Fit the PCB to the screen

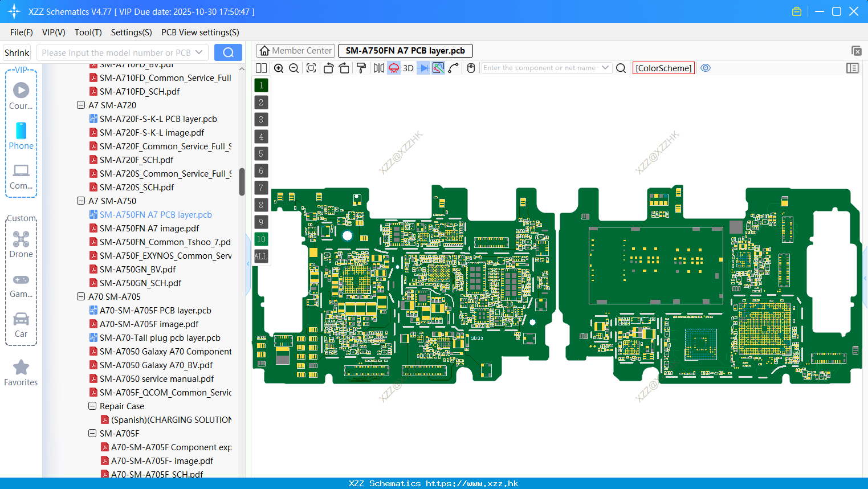(x=311, y=68)
